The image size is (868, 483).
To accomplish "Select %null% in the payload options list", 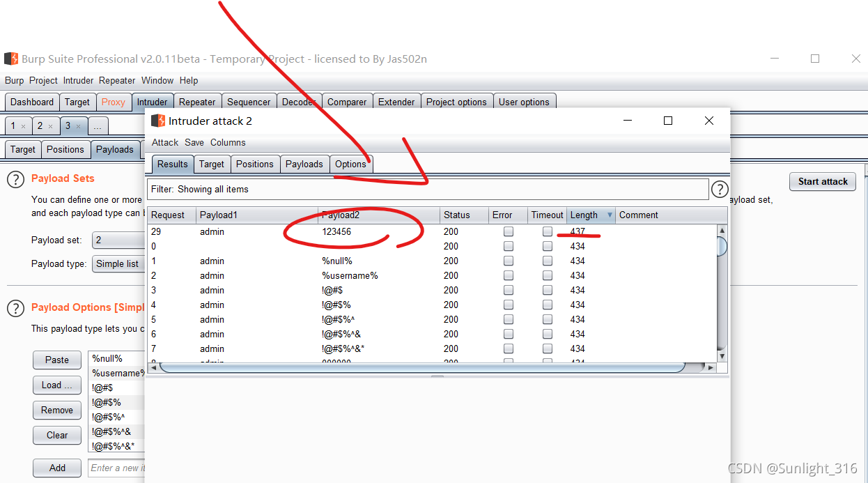I will (117, 358).
